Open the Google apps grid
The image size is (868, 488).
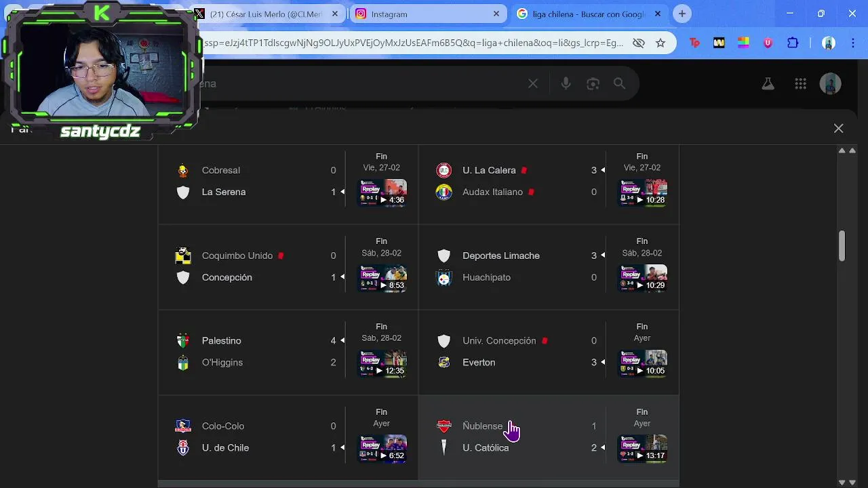800,83
